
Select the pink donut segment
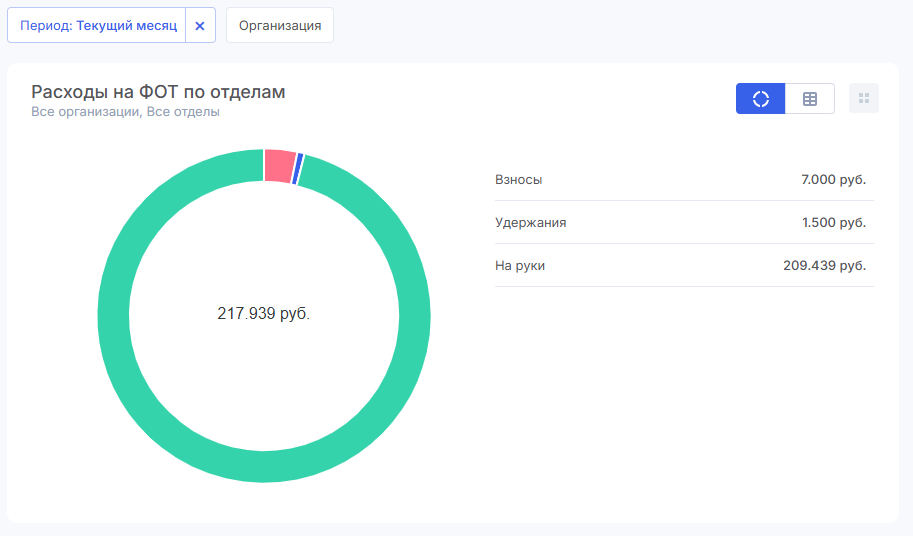tap(279, 165)
